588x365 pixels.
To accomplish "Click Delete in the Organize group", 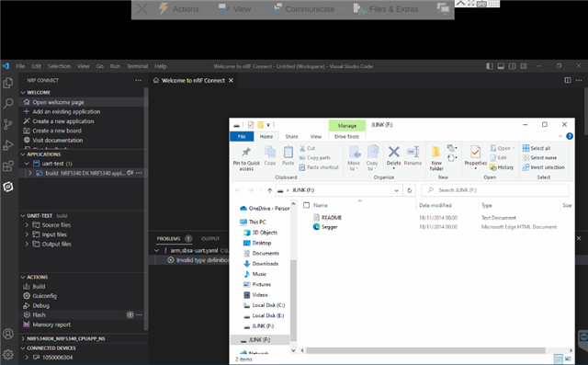I will pos(394,158).
